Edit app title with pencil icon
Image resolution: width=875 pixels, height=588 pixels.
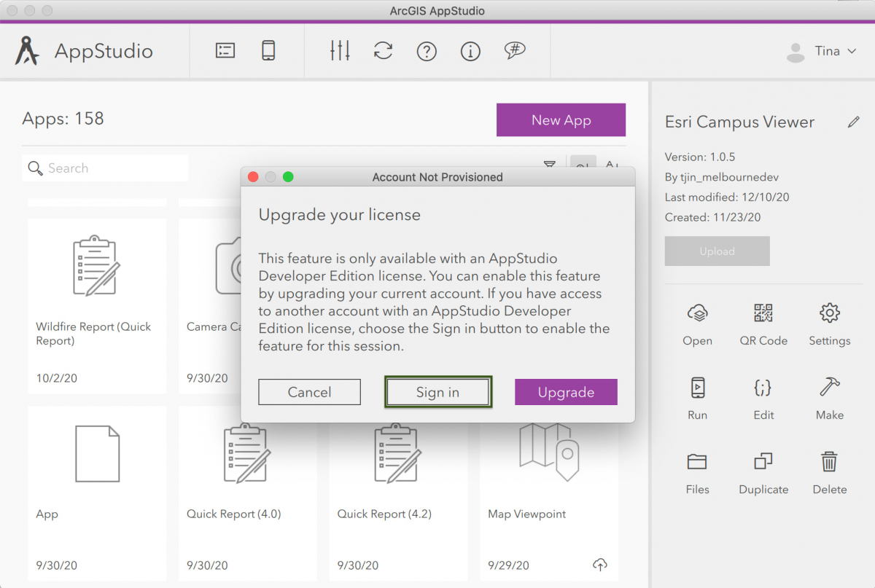point(854,122)
